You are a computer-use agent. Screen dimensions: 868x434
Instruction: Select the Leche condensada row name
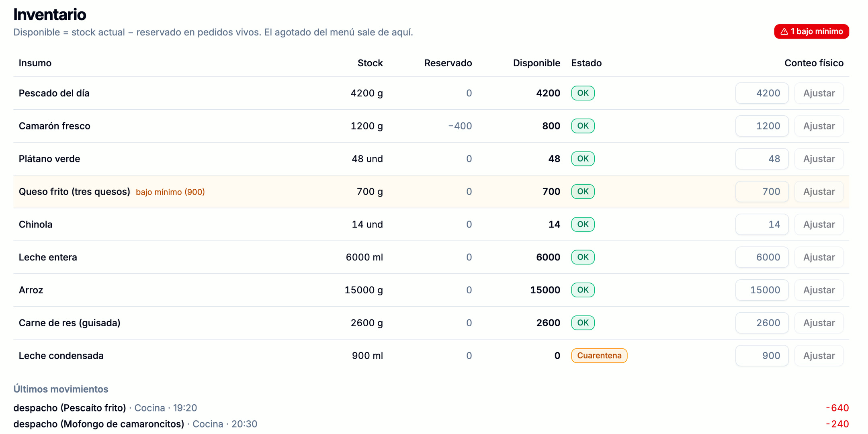click(x=61, y=356)
